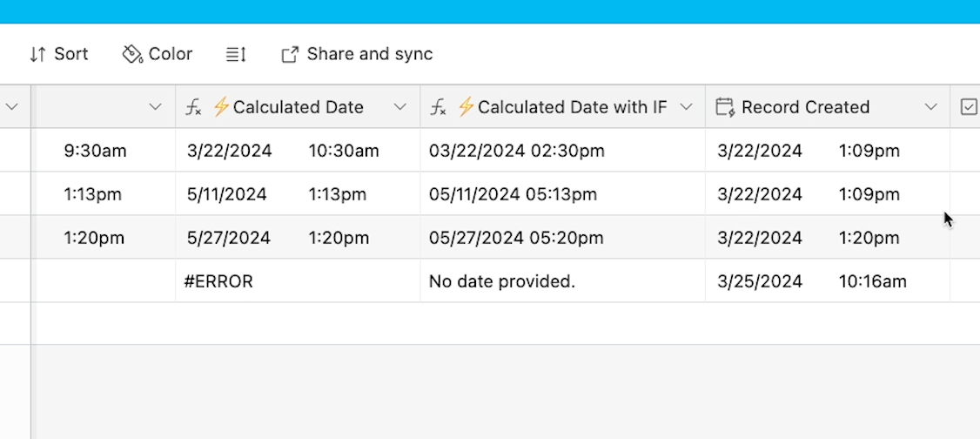Click the checkbox field icon in header
Image resolution: width=980 pixels, height=439 pixels.
[x=969, y=107]
